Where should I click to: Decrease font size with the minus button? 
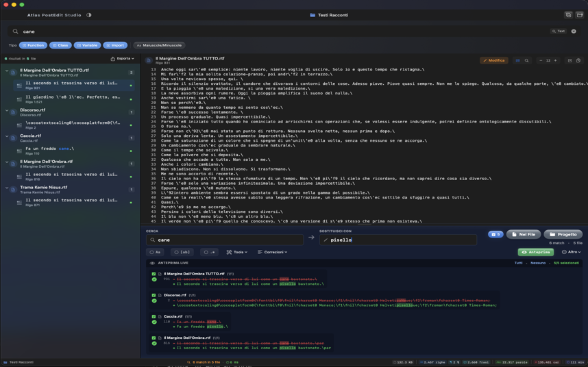pos(541,61)
